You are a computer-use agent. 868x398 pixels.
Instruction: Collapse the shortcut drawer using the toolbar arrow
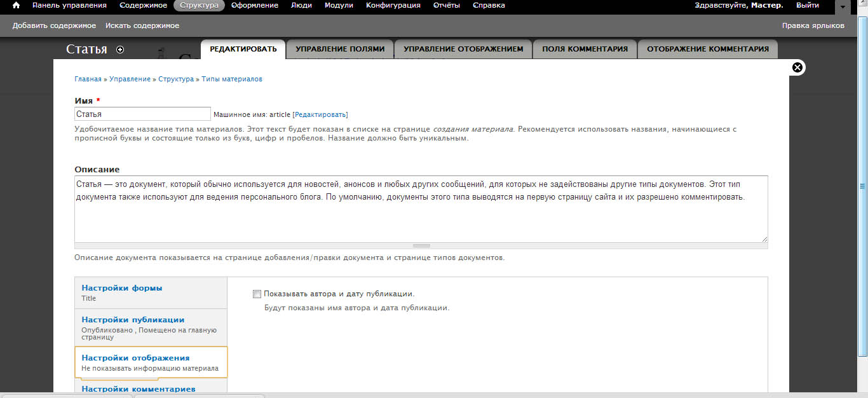843,6
